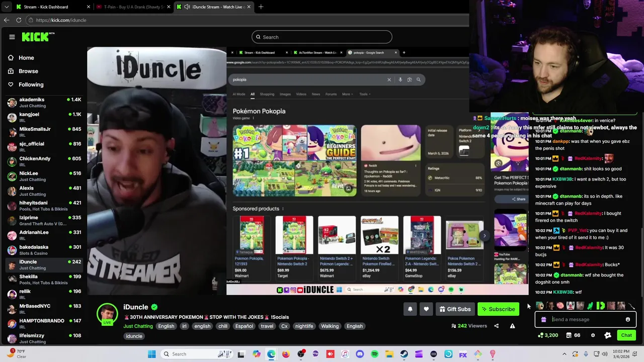644x362 pixels.
Task: Click the channel points balance 3,200
Action: pyautogui.click(x=548, y=335)
